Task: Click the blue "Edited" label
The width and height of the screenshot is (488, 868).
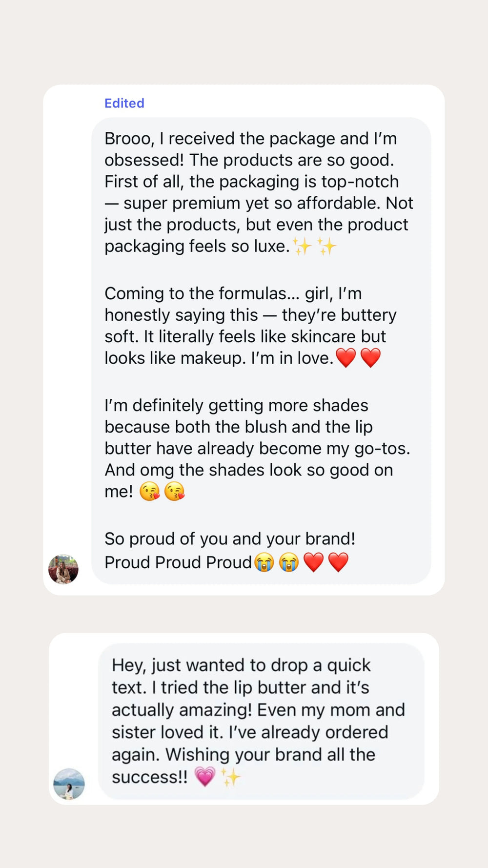Action: point(124,103)
